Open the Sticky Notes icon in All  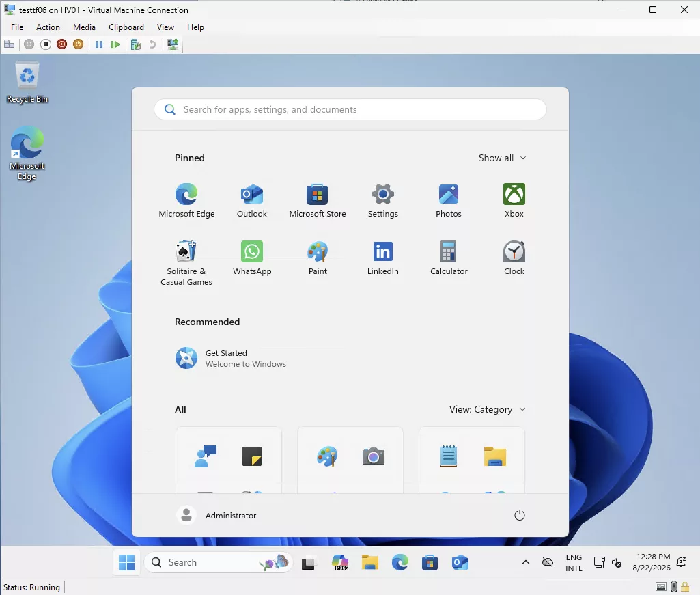tap(252, 456)
